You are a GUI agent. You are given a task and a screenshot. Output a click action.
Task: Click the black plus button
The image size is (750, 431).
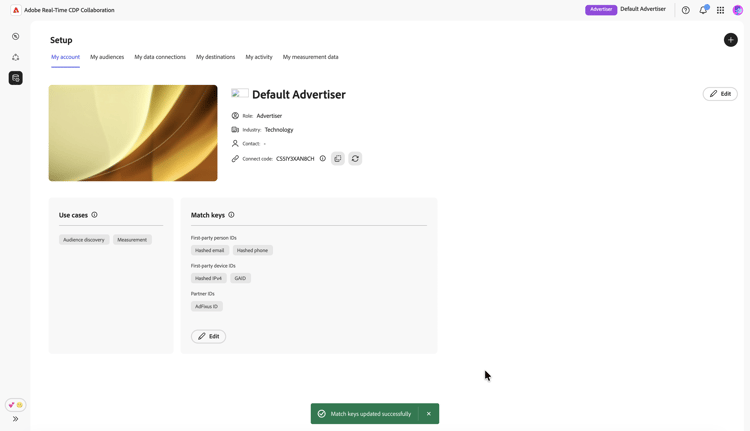click(x=731, y=40)
